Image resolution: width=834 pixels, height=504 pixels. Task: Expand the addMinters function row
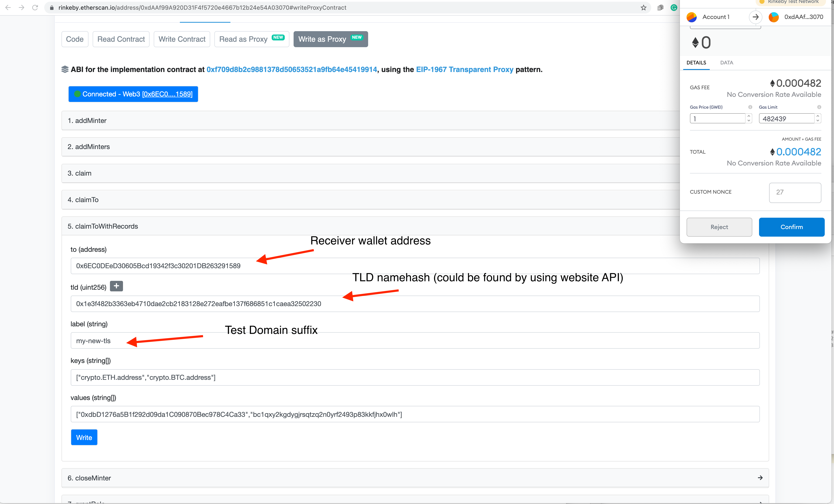(x=371, y=147)
